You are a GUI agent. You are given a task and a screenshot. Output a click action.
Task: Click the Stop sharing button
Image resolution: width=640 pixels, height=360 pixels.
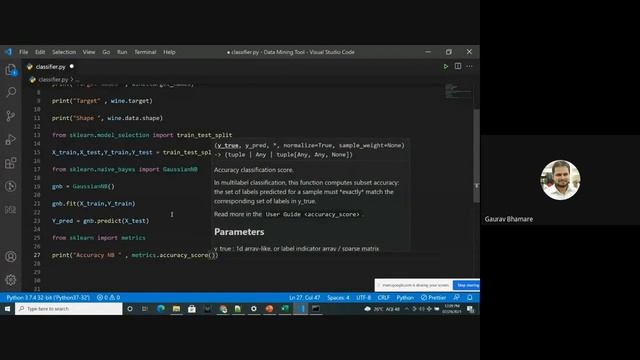[x=467, y=285]
